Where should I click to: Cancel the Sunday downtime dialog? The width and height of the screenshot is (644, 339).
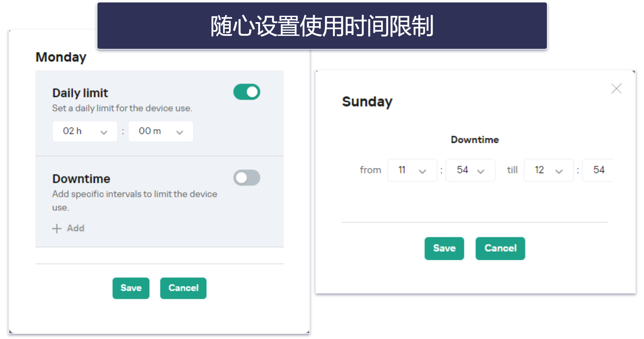click(x=500, y=248)
